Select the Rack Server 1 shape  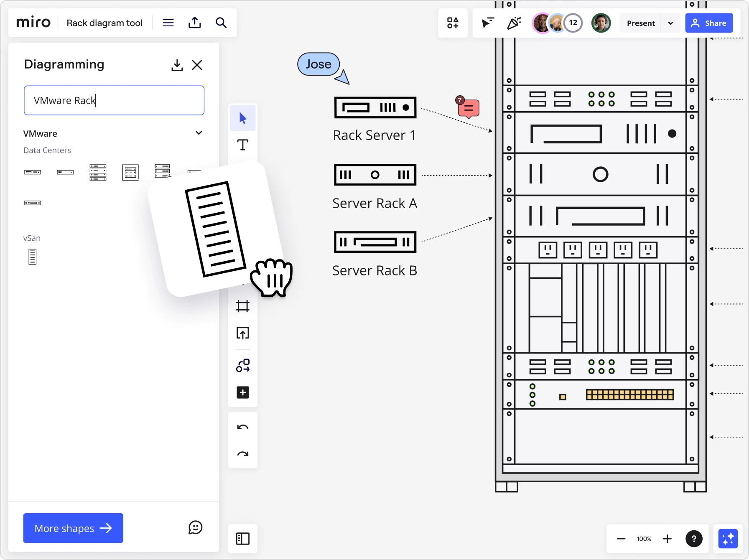click(375, 107)
